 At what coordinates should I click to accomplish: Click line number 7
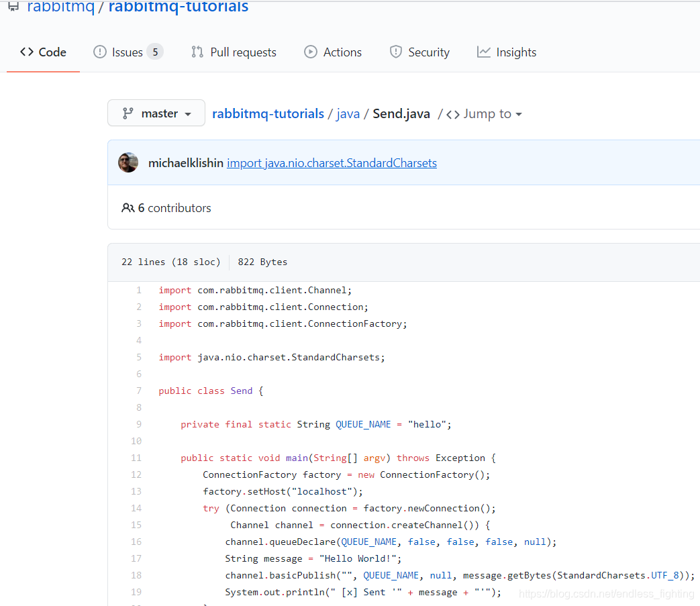point(139,391)
